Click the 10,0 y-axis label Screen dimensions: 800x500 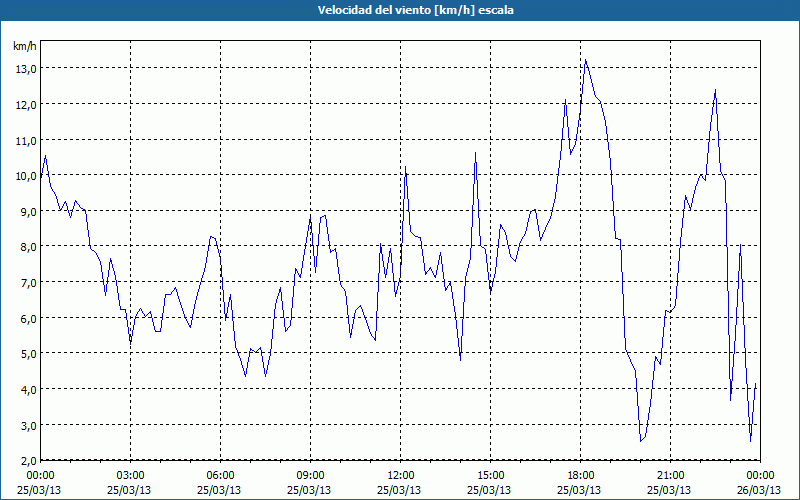tap(26, 176)
